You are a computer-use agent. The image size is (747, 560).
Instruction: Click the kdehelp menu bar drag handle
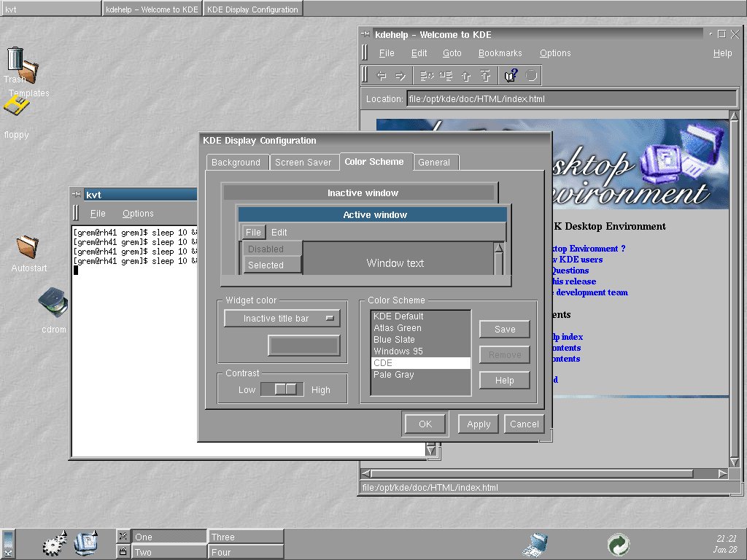(365, 52)
